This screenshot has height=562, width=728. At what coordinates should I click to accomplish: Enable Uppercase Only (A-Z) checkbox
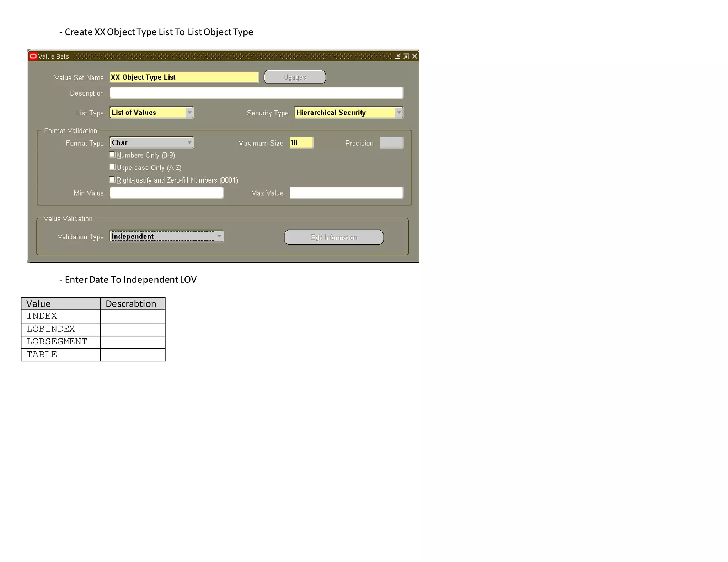[112, 167]
